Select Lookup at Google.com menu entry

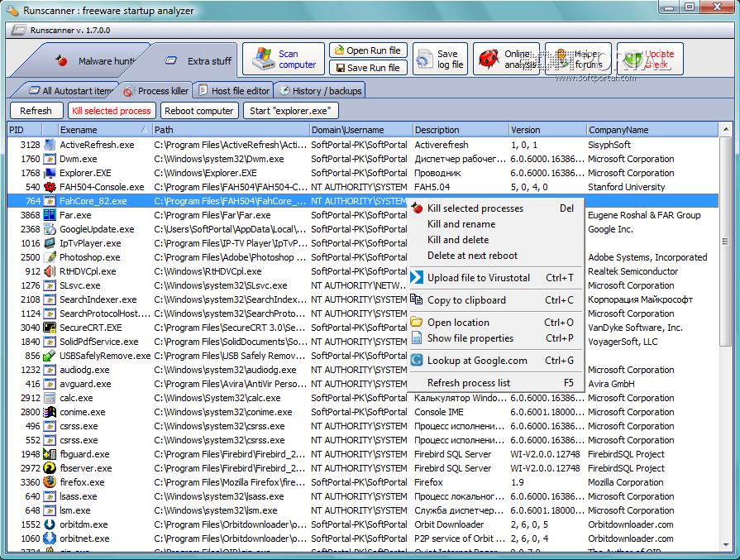[x=476, y=361]
